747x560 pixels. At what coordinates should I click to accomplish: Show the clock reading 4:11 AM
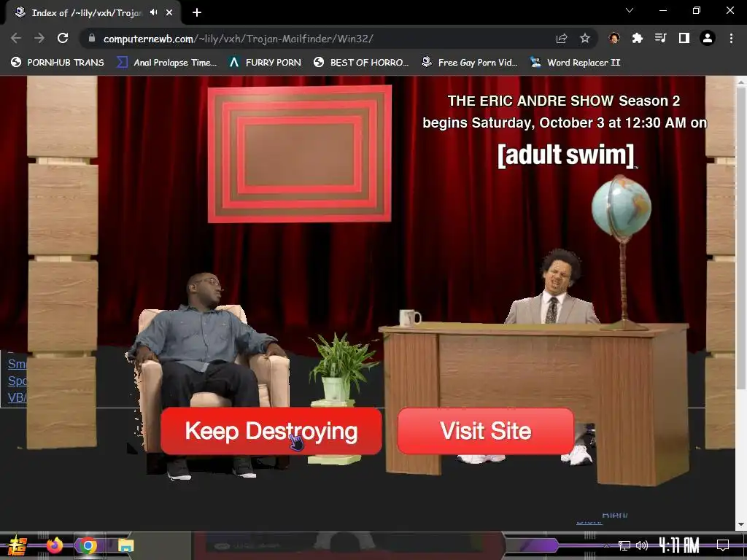click(x=679, y=545)
